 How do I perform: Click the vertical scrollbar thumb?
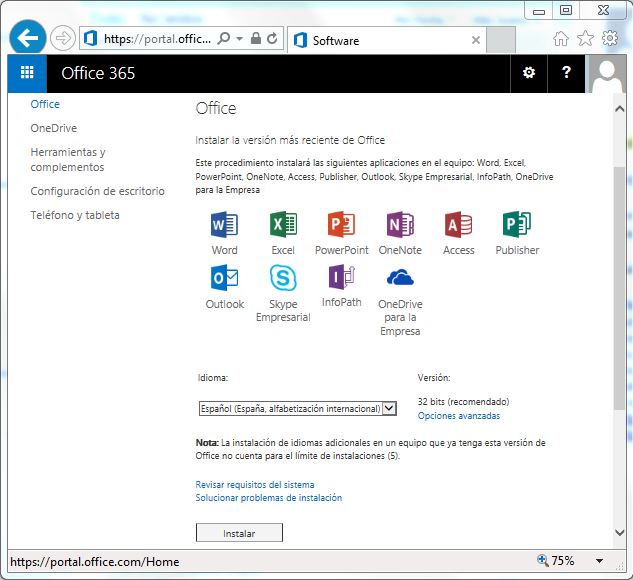[619, 288]
